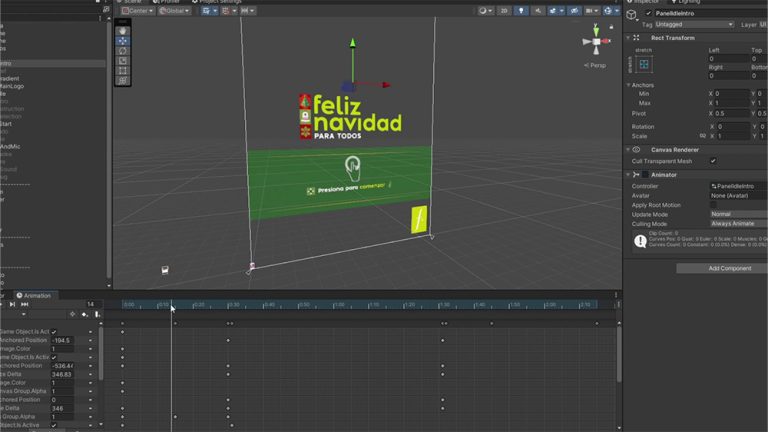This screenshot has width=768, height=432.
Task: Collapse the Anchors section
Action: (629, 85)
